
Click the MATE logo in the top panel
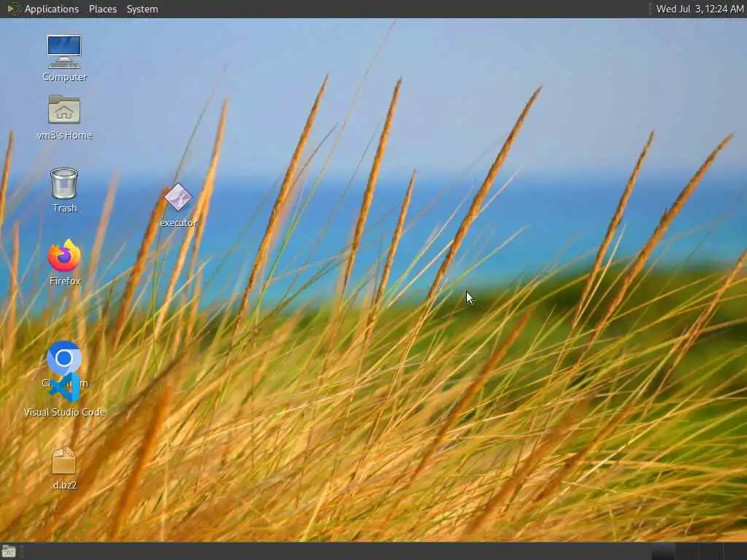(13, 9)
